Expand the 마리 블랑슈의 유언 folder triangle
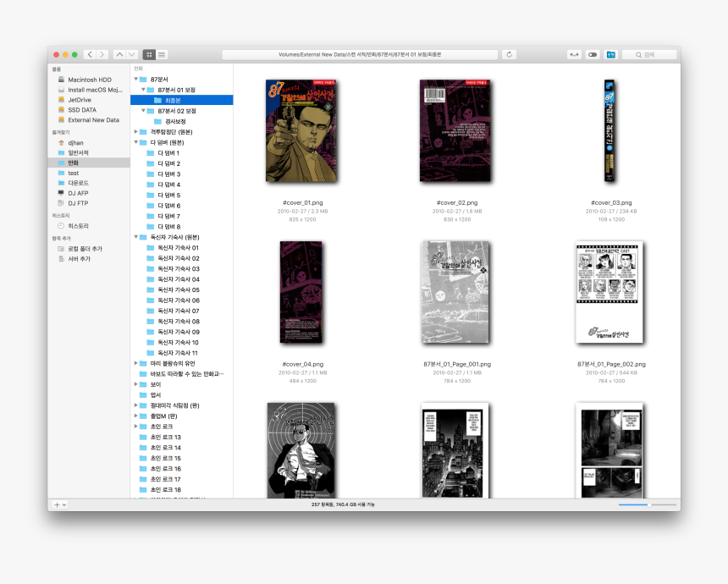 tap(136, 363)
